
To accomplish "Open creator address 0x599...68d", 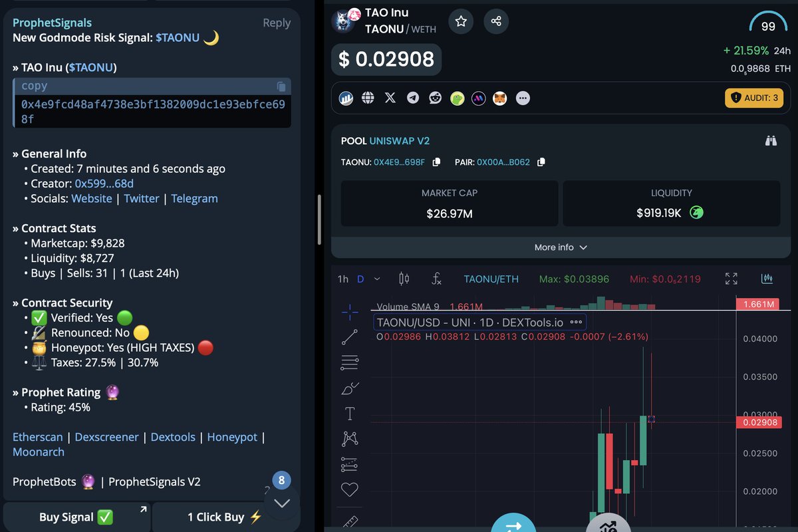I will [104, 184].
